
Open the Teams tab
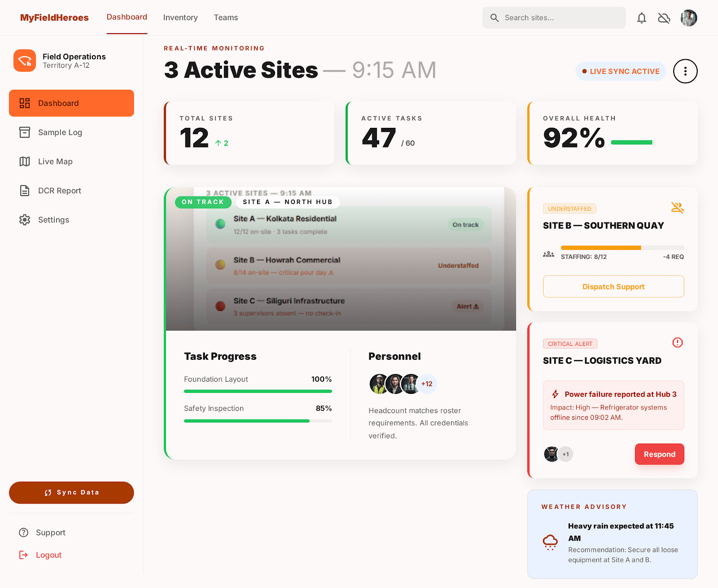(x=226, y=17)
